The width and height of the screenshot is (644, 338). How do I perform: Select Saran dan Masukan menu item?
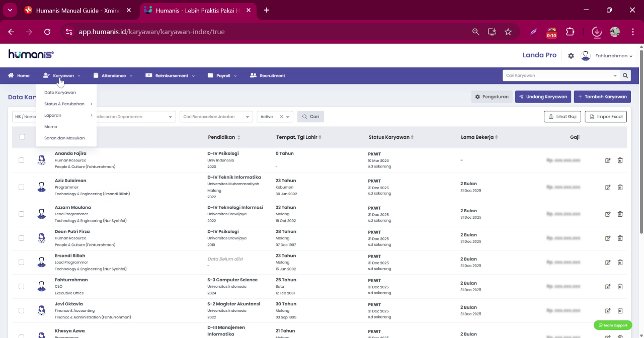64,138
